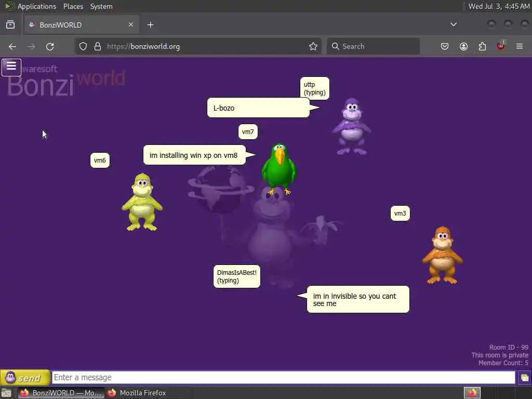Focus the 'Enter a message' field

283,378
